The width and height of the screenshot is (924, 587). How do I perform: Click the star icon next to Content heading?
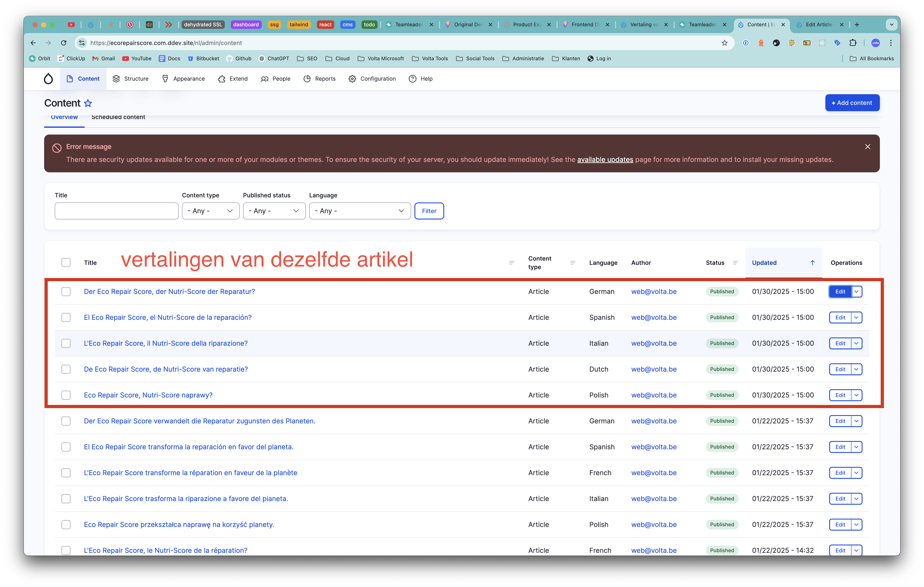[88, 103]
